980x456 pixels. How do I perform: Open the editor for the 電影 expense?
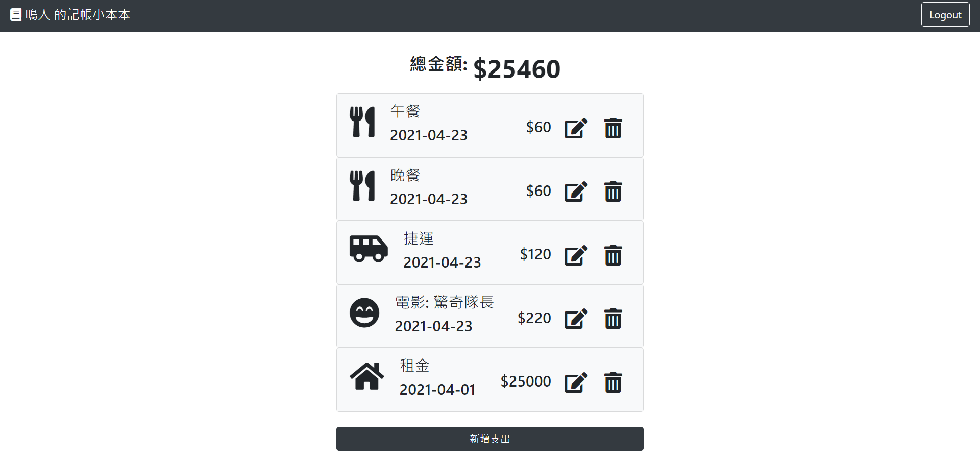click(x=576, y=319)
